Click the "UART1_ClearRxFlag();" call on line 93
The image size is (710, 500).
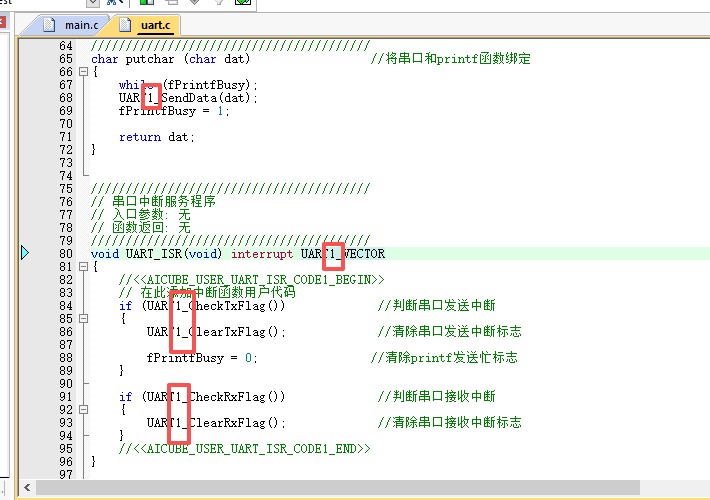coord(216,423)
